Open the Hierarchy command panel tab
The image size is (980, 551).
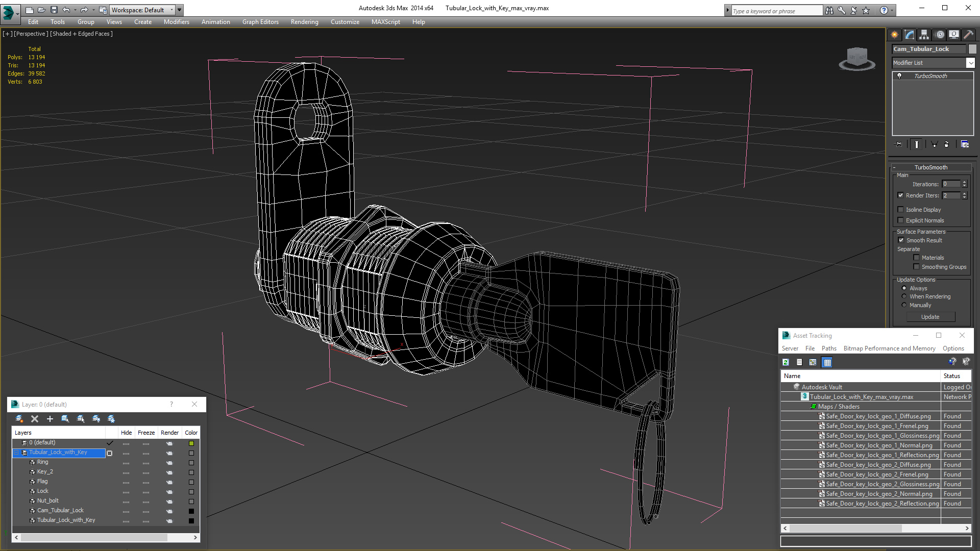tap(924, 35)
